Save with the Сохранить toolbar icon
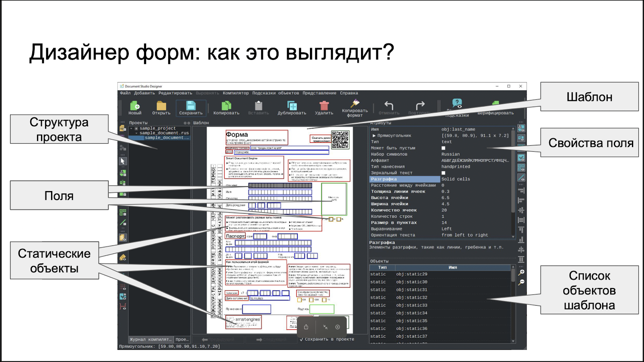 [x=192, y=107]
